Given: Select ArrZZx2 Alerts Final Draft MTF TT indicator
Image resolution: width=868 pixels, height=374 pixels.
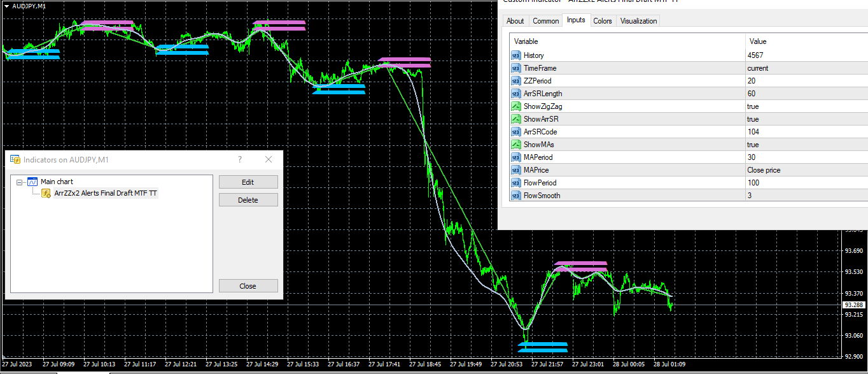Looking at the screenshot, I should [x=106, y=193].
